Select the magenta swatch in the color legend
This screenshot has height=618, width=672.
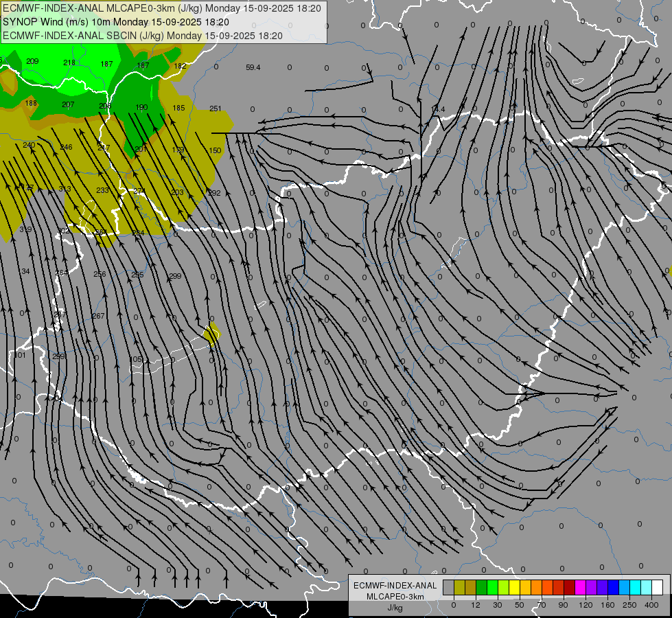[x=580, y=587]
